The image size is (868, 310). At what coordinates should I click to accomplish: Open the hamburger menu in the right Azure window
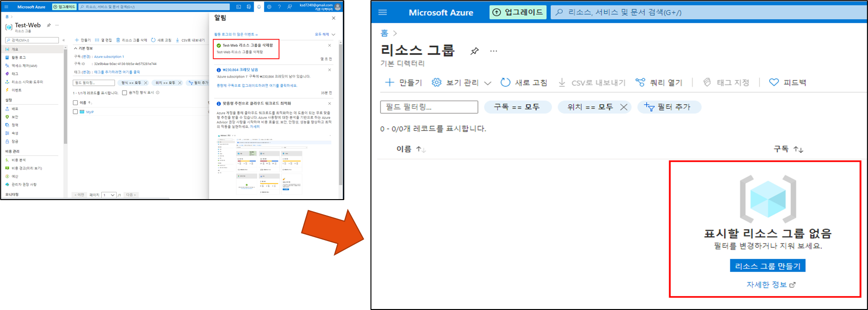click(x=382, y=13)
